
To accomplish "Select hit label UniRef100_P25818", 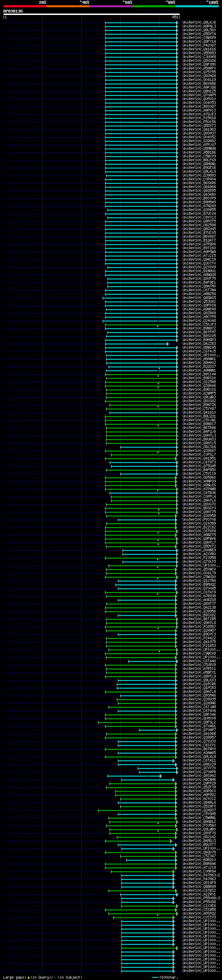I will [x=199, y=118].
